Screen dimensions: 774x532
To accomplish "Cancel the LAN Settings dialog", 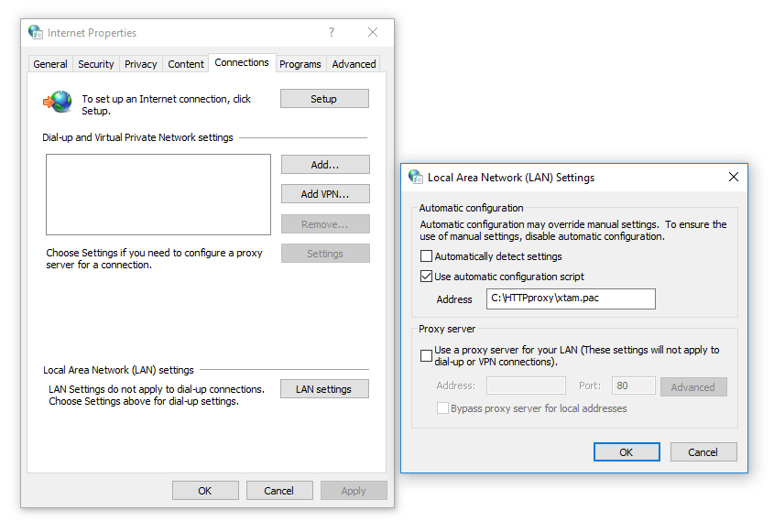I will coord(703,451).
